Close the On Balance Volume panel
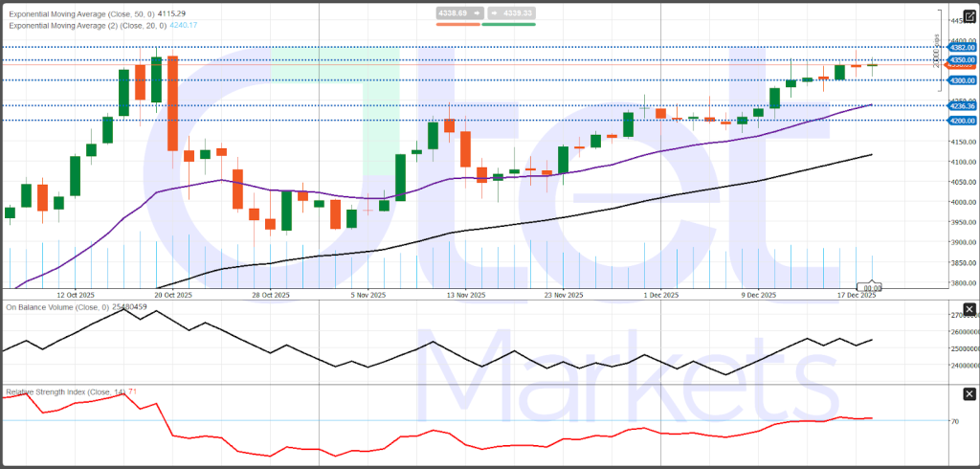The image size is (980, 469). click(969, 309)
